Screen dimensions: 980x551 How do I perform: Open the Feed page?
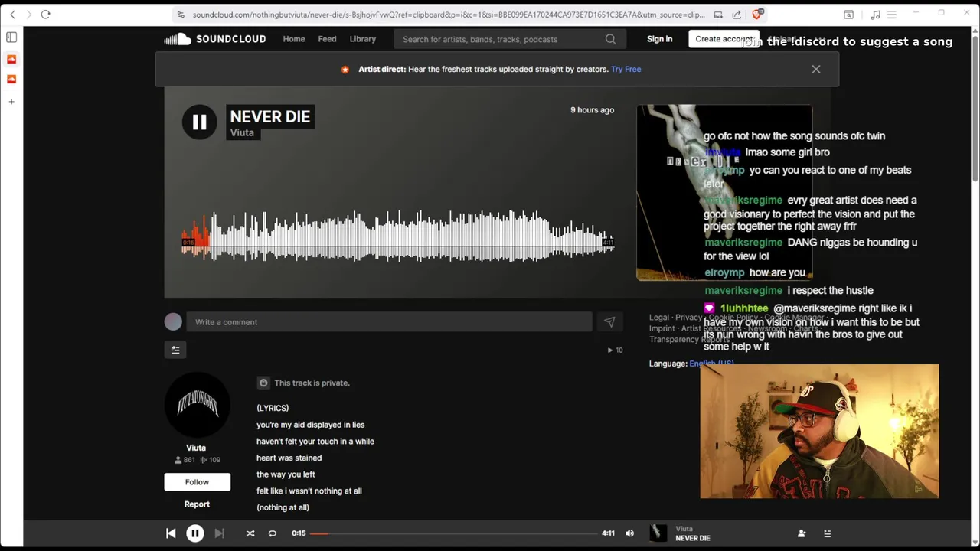[327, 39]
